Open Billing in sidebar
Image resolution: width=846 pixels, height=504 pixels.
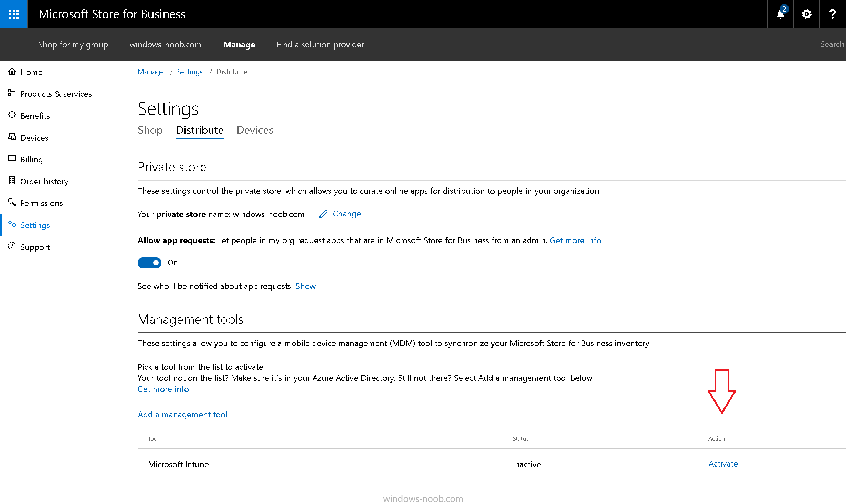tap(31, 160)
